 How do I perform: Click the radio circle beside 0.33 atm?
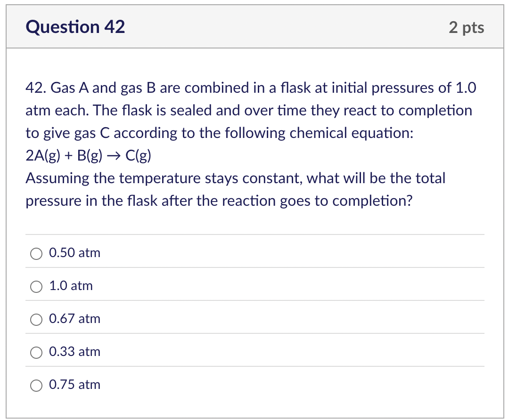pos(36,352)
